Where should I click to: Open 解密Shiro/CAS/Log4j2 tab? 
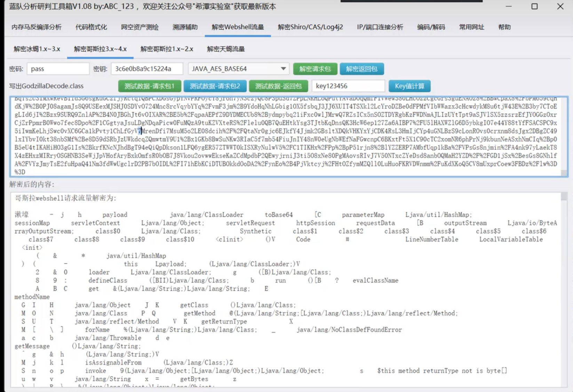coord(310,27)
